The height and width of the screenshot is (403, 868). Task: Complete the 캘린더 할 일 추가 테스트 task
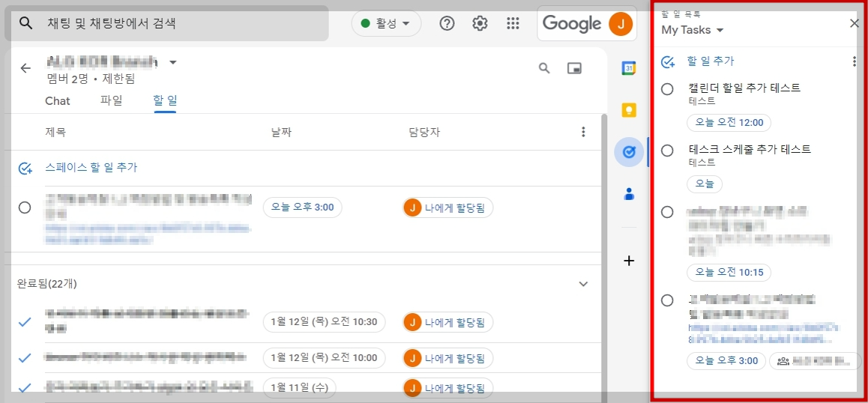tap(668, 88)
